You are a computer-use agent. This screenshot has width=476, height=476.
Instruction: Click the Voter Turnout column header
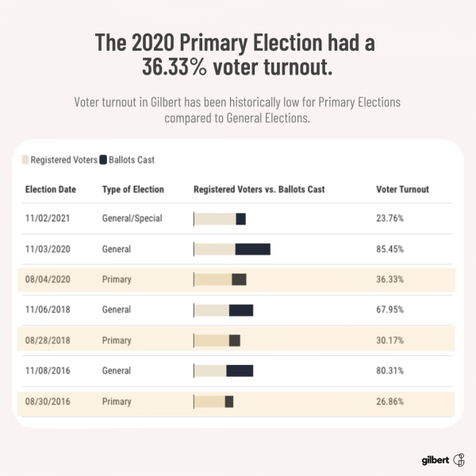coord(402,190)
